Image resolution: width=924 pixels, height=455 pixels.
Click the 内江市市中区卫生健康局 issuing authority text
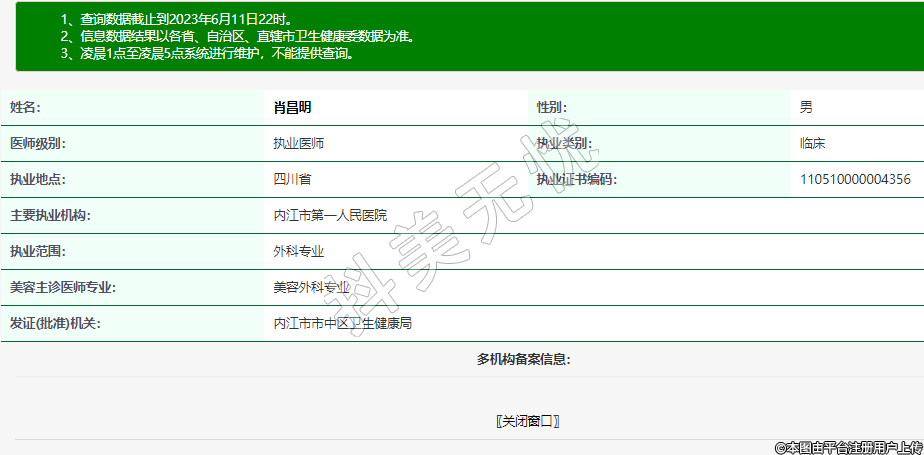[x=343, y=323]
